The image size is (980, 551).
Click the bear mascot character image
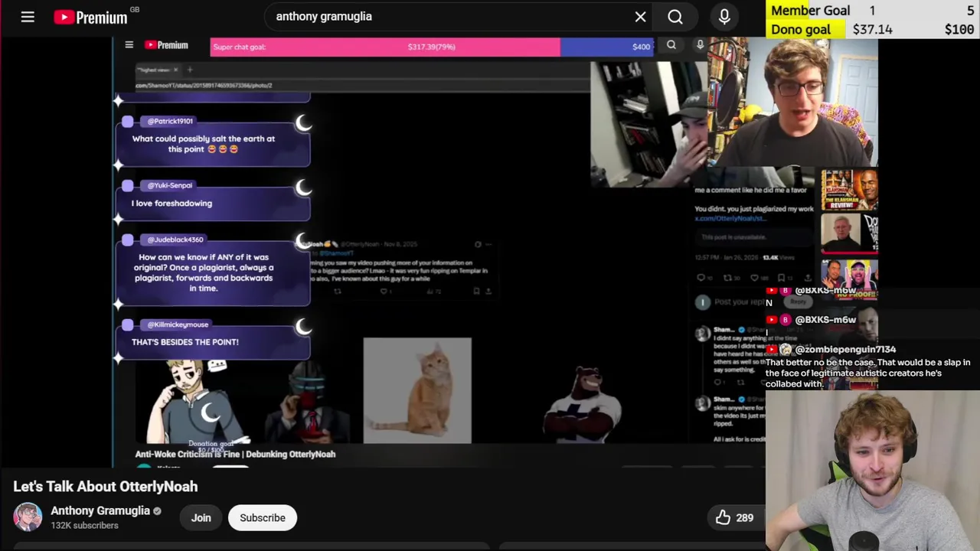click(583, 404)
